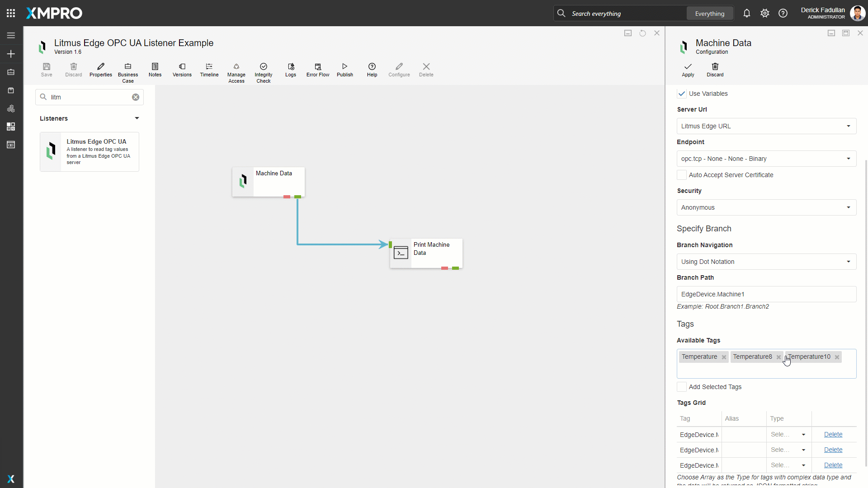Image resolution: width=868 pixels, height=488 pixels.
Task: Expand the Security Anonymous dropdown
Action: (x=766, y=207)
